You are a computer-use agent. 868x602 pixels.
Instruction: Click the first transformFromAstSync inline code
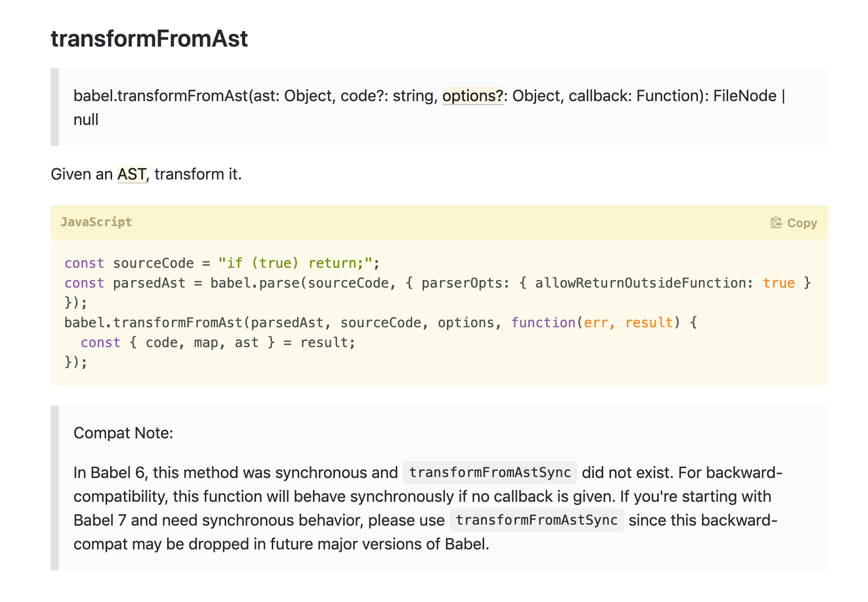(x=490, y=473)
